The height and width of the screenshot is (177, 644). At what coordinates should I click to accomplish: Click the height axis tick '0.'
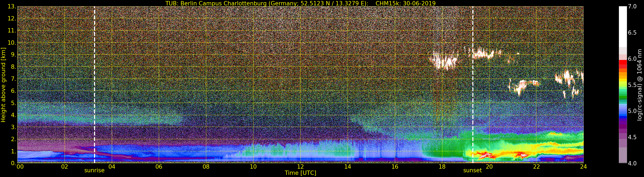(13, 163)
